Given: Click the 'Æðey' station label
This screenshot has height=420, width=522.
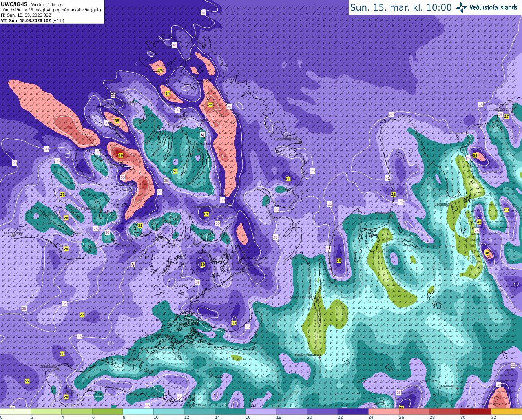Looking at the screenshot, I should pos(179,117).
